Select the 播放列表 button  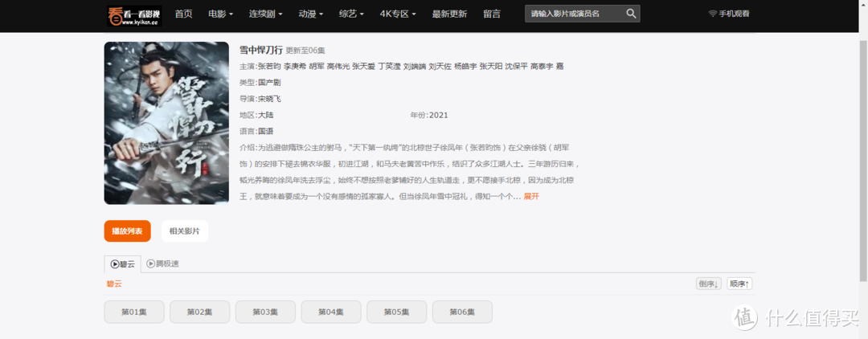(127, 231)
